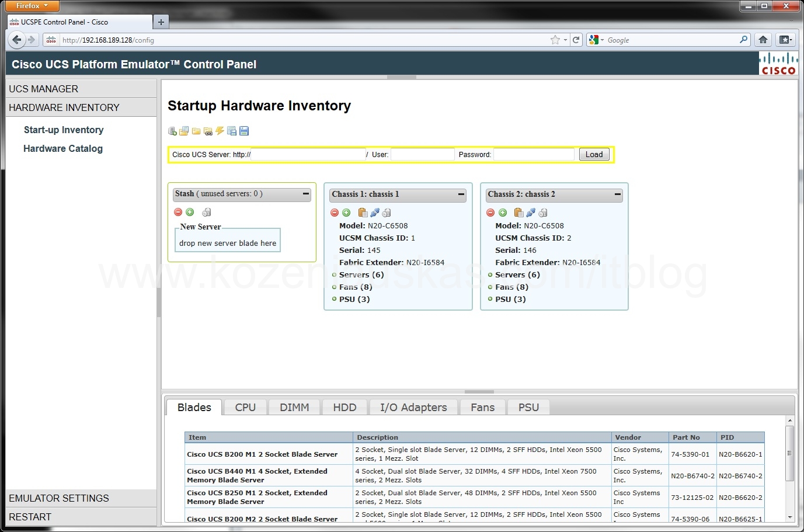Switch to the I/O Adapters tab
Viewport: 804px width, 532px height.
[x=413, y=408]
